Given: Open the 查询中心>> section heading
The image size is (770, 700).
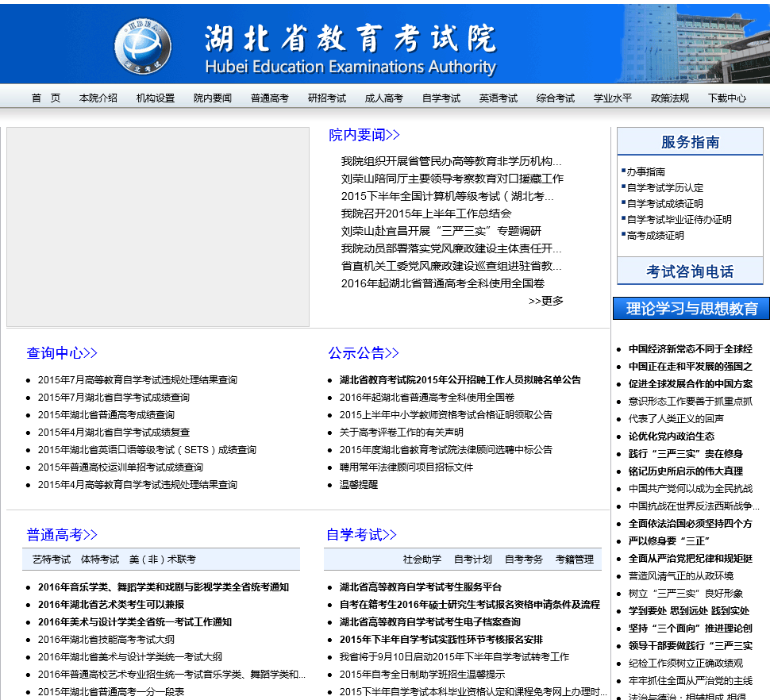Looking at the screenshot, I should pyautogui.click(x=62, y=353).
